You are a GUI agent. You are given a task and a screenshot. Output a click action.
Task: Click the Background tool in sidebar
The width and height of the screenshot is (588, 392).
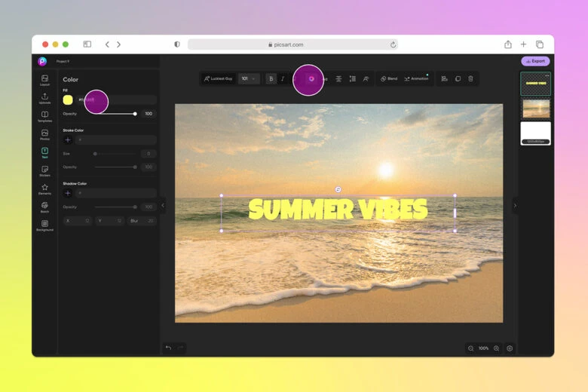click(44, 225)
